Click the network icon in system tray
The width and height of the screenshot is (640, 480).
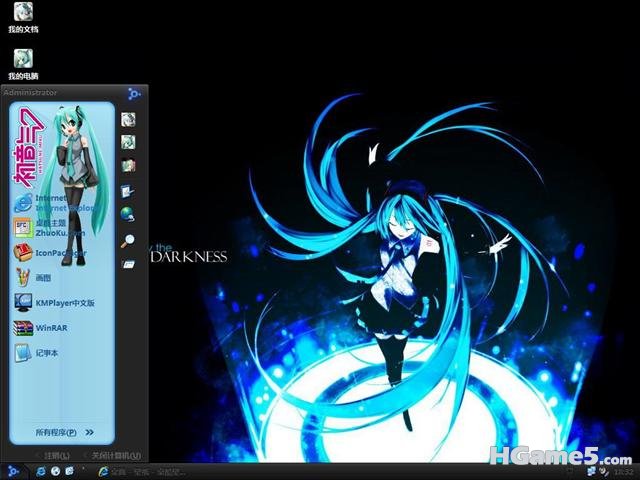coord(591,472)
